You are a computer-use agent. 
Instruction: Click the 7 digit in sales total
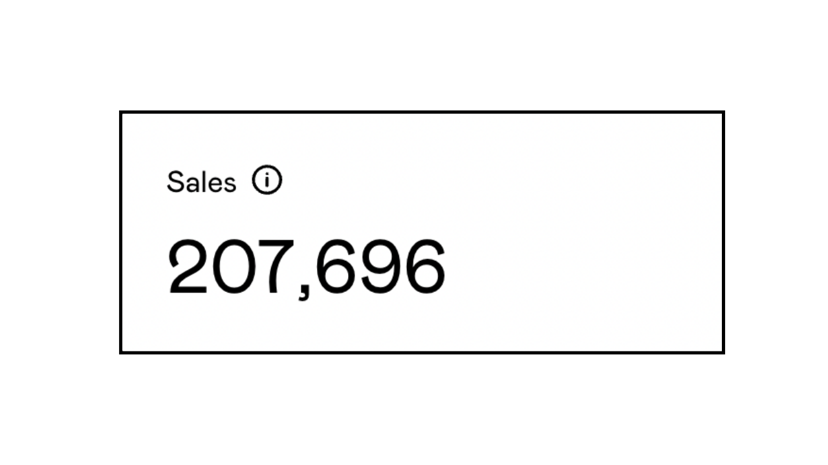(x=275, y=267)
